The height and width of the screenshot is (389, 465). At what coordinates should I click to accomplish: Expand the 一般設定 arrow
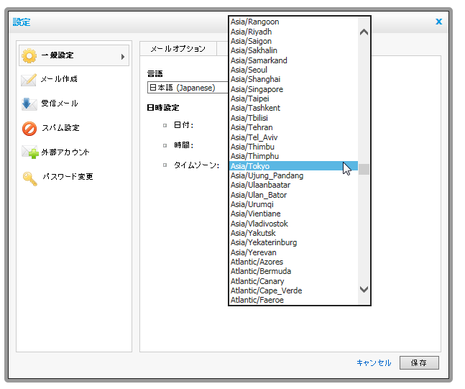point(123,57)
